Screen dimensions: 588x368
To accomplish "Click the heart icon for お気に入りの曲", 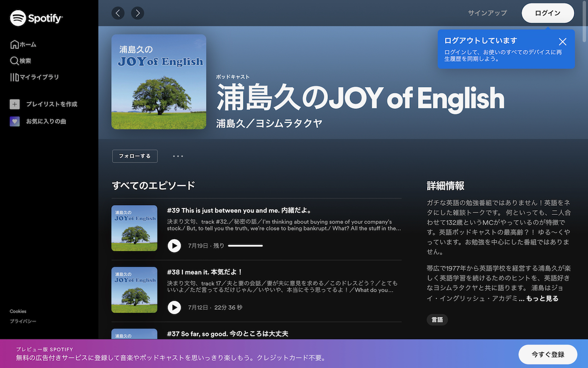I will pyautogui.click(x=15, y=121).
